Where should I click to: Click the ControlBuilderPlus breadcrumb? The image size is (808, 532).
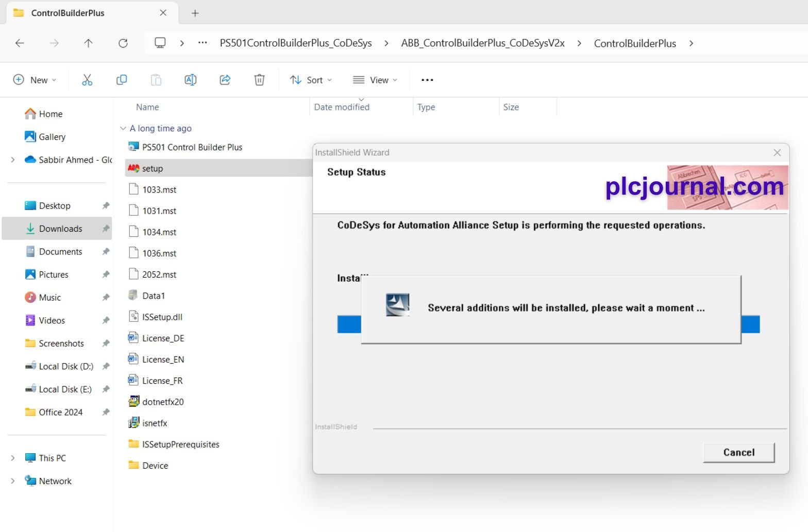[635, 43]
